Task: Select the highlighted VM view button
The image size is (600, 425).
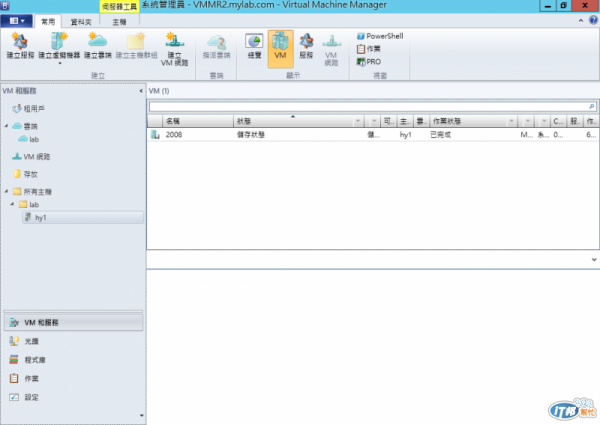Action: pos(280,49)
